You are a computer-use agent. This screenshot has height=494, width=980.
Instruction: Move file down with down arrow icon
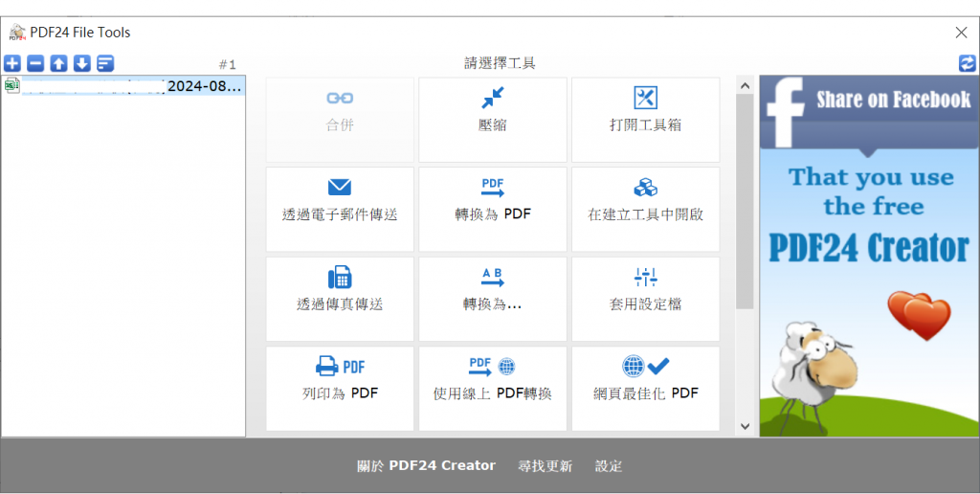(82, 63)
